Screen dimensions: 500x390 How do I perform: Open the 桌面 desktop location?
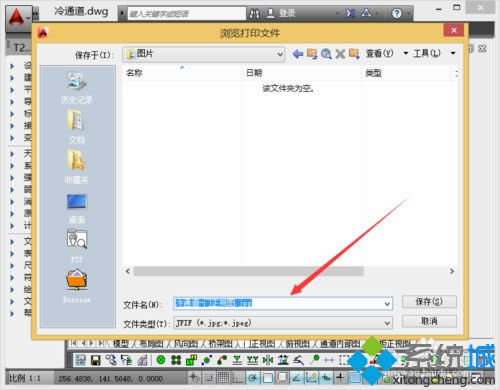coord(77,208)
